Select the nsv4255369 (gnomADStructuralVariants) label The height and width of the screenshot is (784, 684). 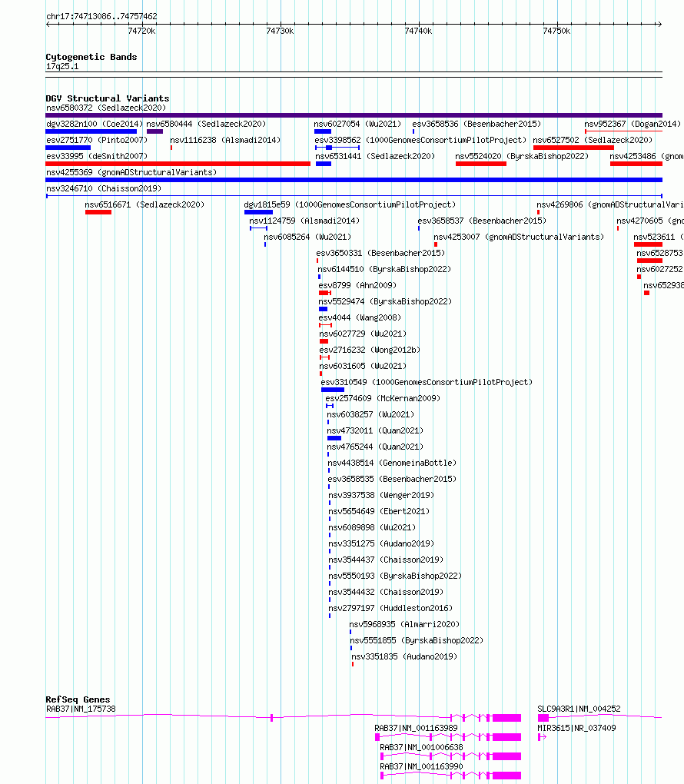point(131,172)
